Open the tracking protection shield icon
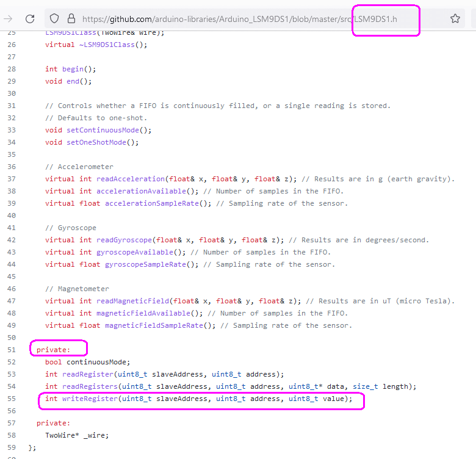This screenshot has width=476, height=459. (54, 19)
